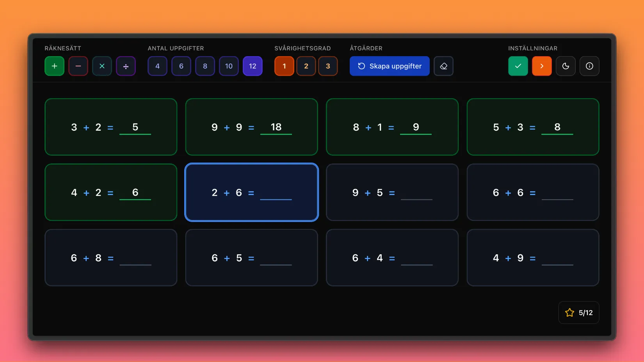The height and width of the screenshot is (362, 644).
Task: Choose 12 problems count
Action: [x=253, y=66]
